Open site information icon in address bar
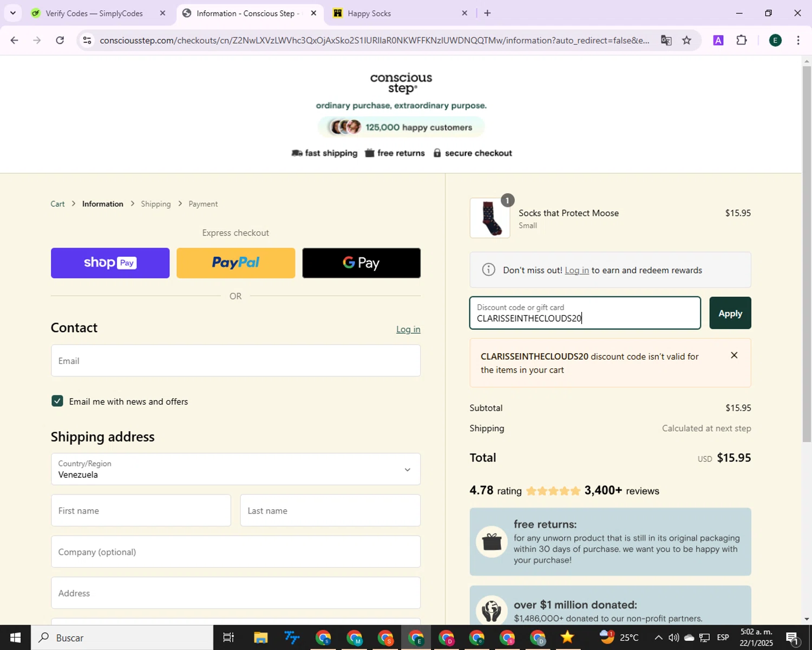Viewport: 812px width, 650px height. click(x=87, y=40)
